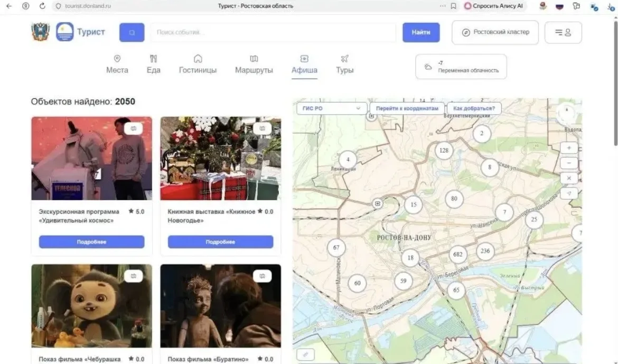618x364 pixels.
Task: Open map cluster marker 60
Action: pos(357,283)
